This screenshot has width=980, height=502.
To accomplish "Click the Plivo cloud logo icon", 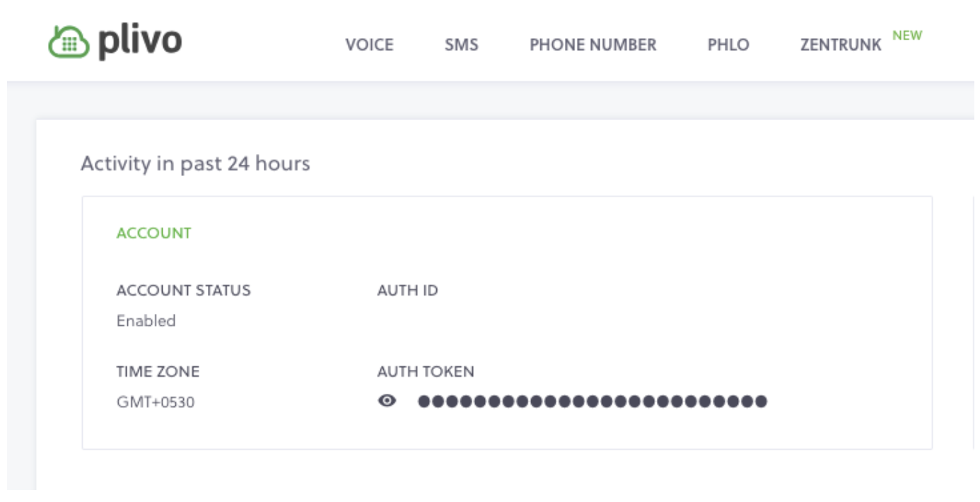I will 69,42.
